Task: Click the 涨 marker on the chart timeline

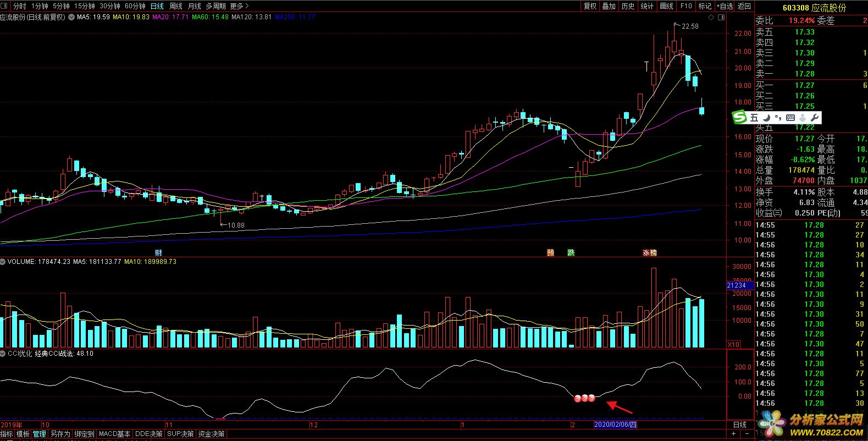Action: click(646, 253)
